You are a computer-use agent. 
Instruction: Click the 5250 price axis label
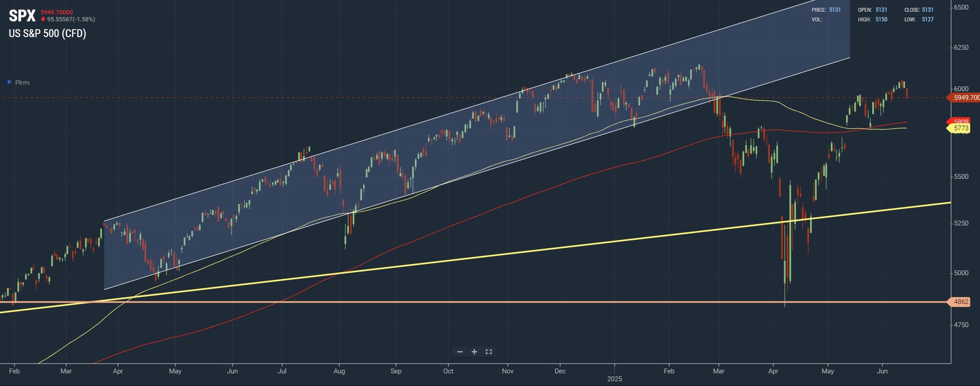(x=961, y=223)
